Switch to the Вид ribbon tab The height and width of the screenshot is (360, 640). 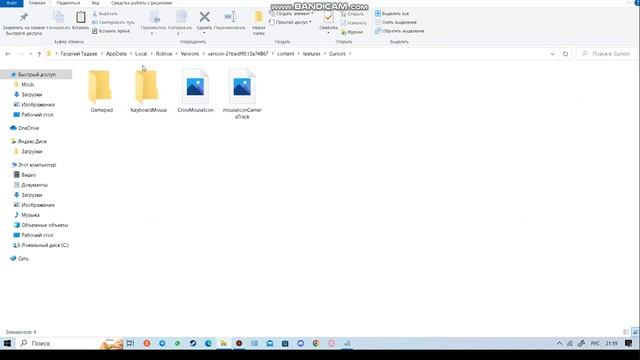(95, 3)
